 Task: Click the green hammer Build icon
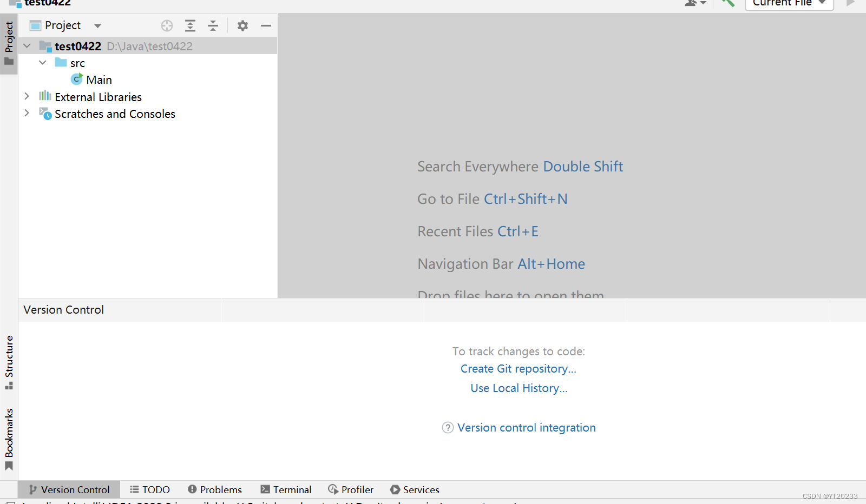(x=728, y=3)
